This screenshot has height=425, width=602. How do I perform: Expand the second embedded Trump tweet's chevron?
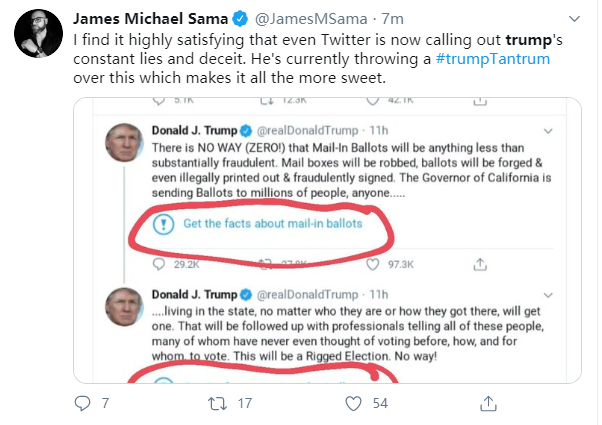tap(552, 296)
